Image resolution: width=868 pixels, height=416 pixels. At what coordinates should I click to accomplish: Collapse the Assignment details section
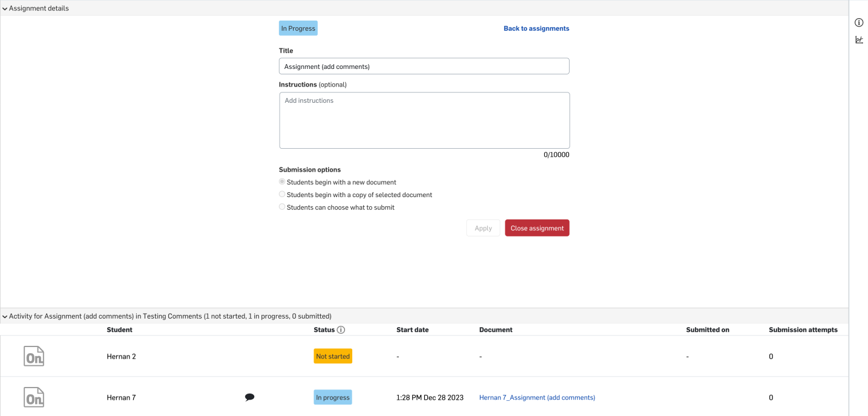pyautogui.click(x=5, y=8)
